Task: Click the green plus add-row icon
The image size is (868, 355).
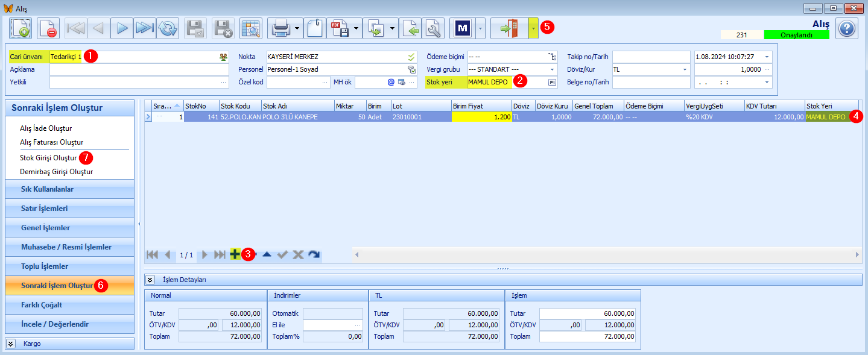Action: (x=235, y=255)
